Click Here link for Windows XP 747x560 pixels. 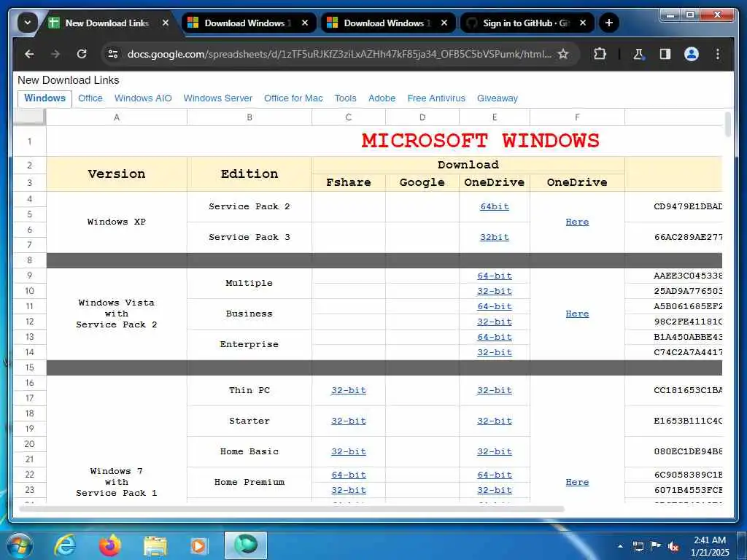(x=577, y=222)
